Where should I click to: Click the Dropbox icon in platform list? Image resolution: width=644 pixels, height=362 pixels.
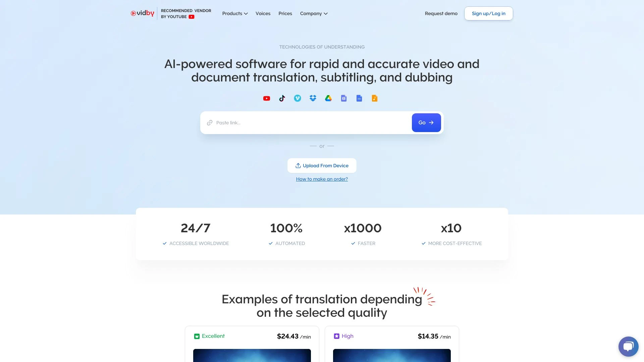[x=313, y=98]
